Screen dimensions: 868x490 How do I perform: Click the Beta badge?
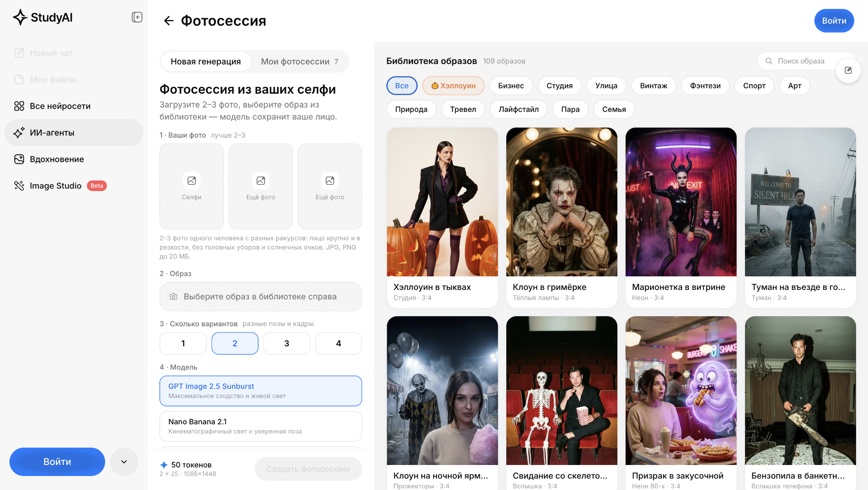(97, 186)
